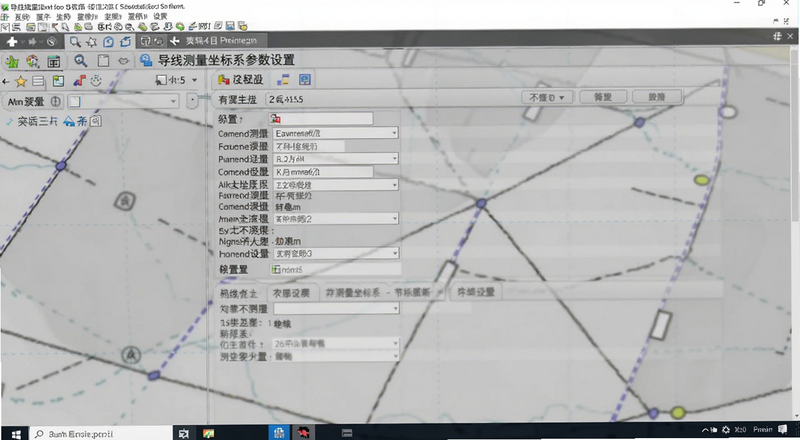Click the blue icon left of the 导线测量坐标系参数设置 title
The height and width of the screenshot is (440, 800).
pyautogui.click(x=146, y=60)
